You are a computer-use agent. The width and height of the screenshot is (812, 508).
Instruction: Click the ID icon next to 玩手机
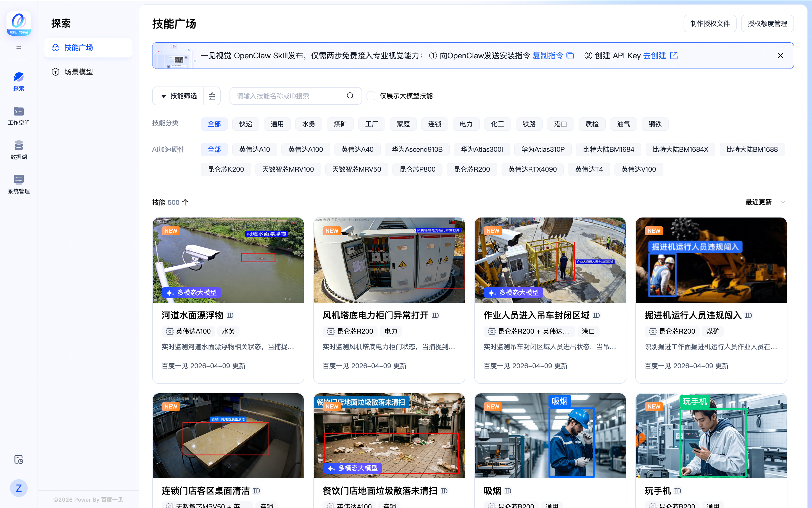[x=677, y=491]
